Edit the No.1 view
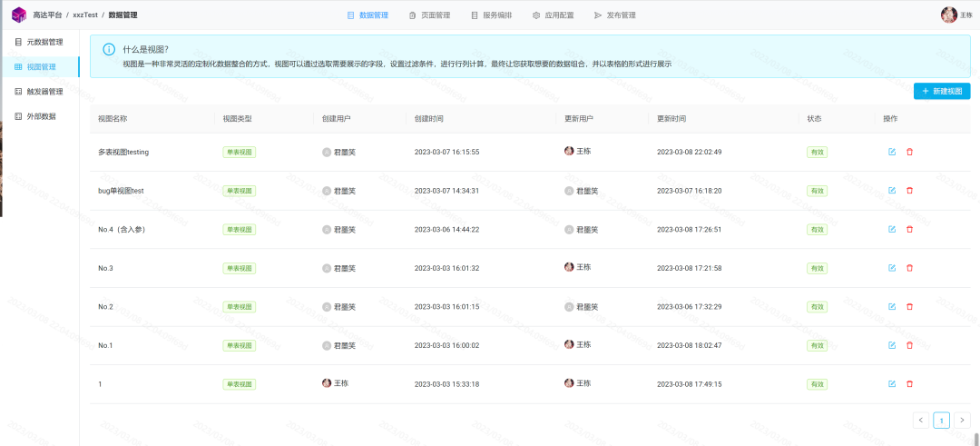This screenshot has height=446, width=980. coord(892,345)
